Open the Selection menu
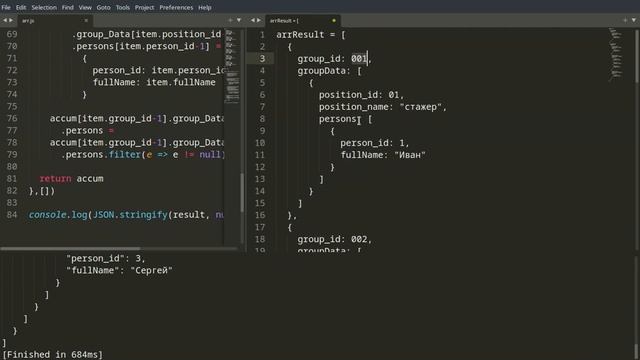The height and width of the screenshot is (360, 640). coord(44,7)
